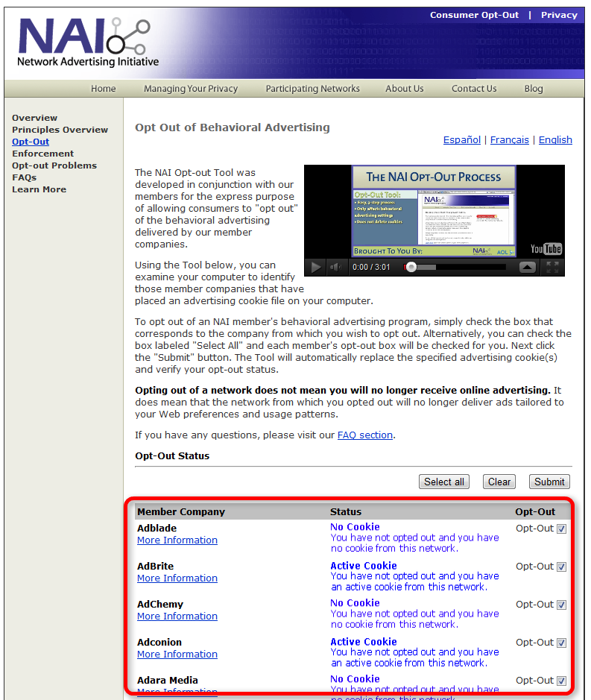Open Opt-out Problems in the sidebar

[x=54, y=165]
